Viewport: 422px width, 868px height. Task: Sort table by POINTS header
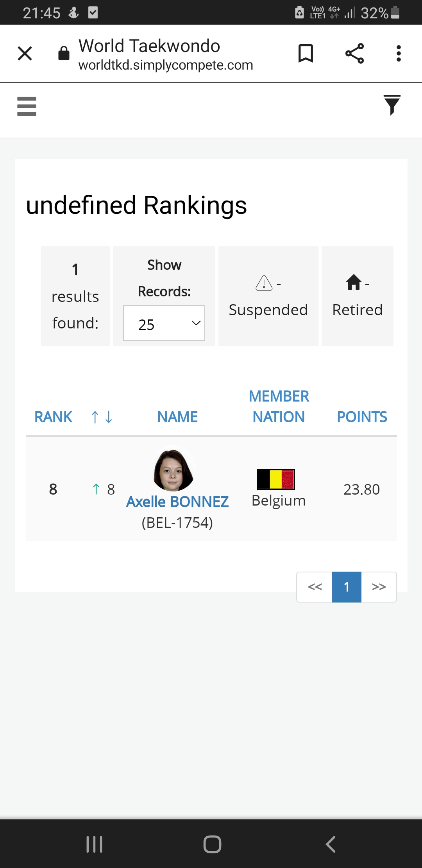[362, 417]
